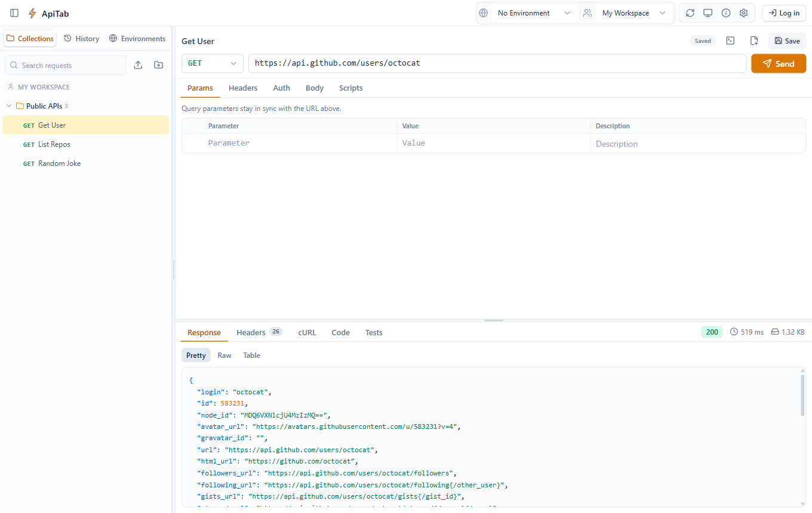Image resolution: width=812 pixels, height=513 pixels.
Task: Click the response panel vertical scrollbar
Action: tap(802, 394)
